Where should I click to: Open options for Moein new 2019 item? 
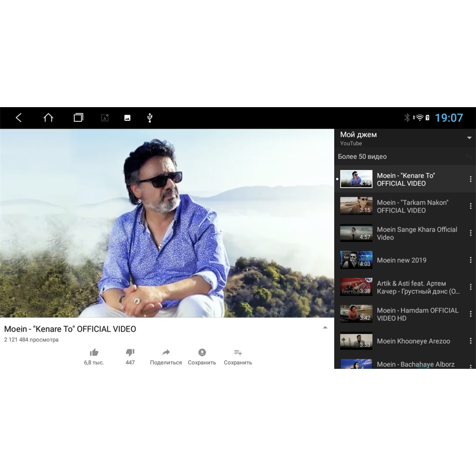click(x=471, y=260)
